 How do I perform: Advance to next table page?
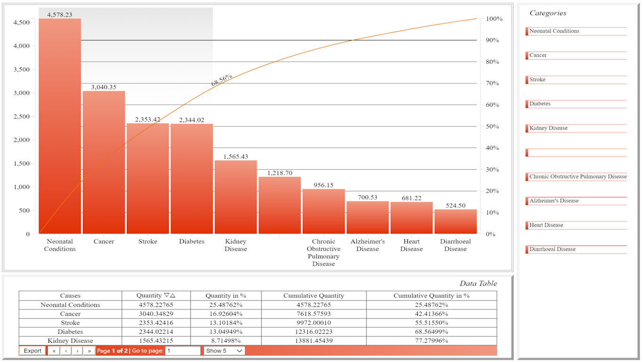coord(77,351)
